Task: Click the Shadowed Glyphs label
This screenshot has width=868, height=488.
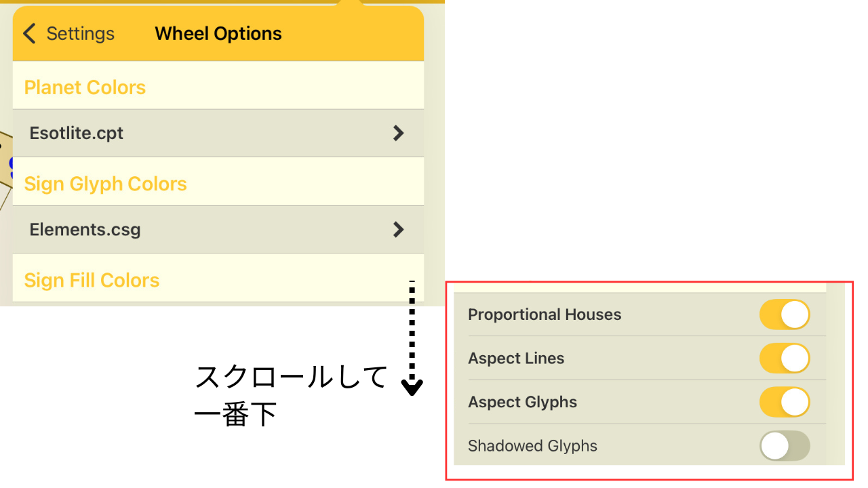Action: (532, 446)
